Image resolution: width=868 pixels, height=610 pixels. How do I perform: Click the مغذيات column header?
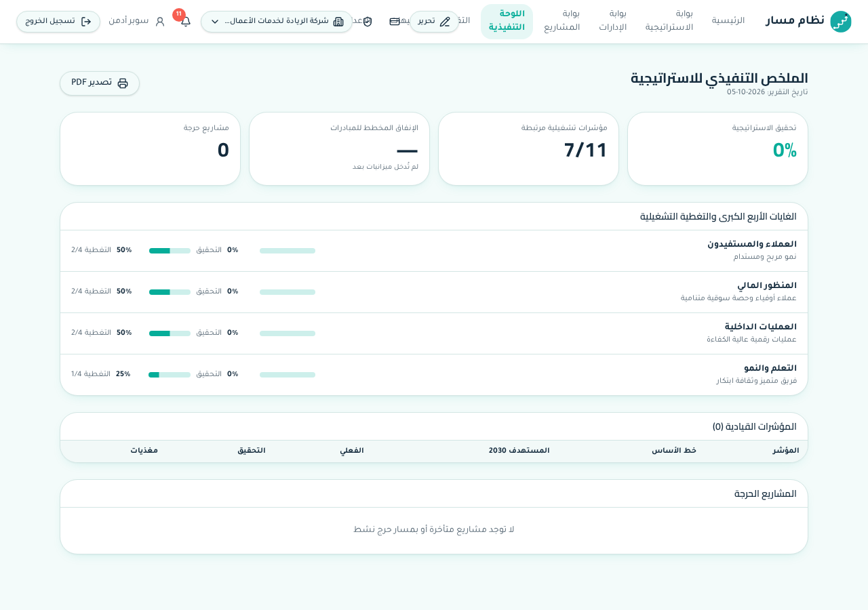point(144,451)
